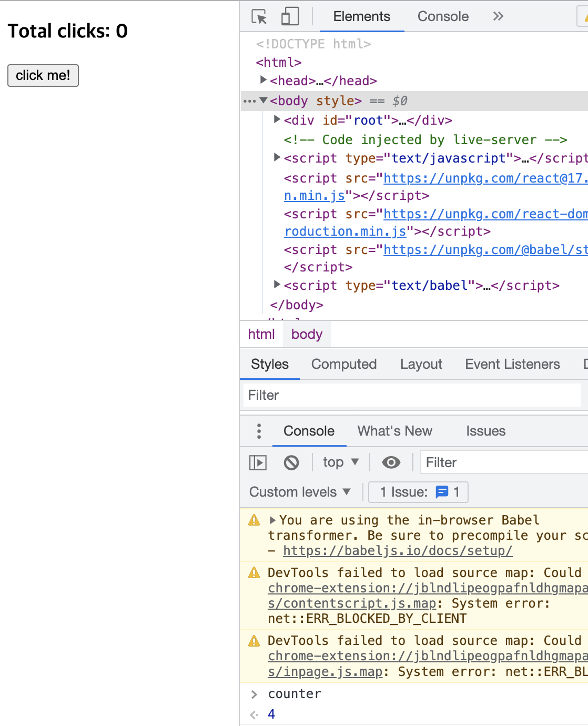The image size is (588, 726).
Task: Switch to the Elements tab
Action: coord(362,16)
